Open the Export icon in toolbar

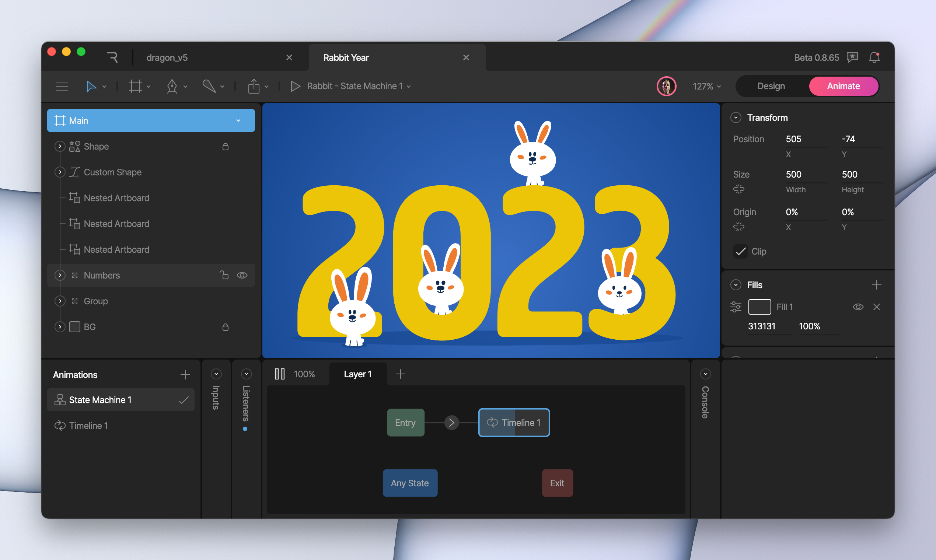254,87
